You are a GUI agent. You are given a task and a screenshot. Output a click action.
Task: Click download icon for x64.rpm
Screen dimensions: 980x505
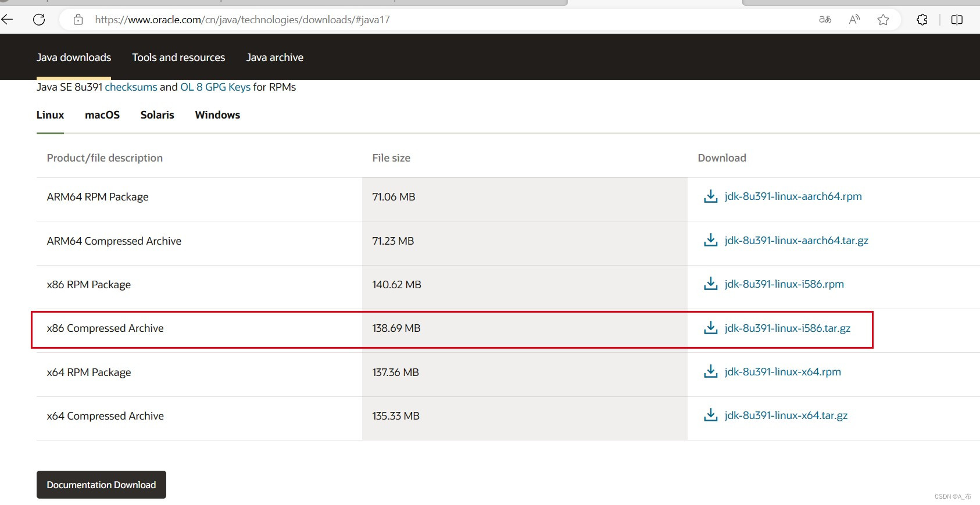(710, 371)
